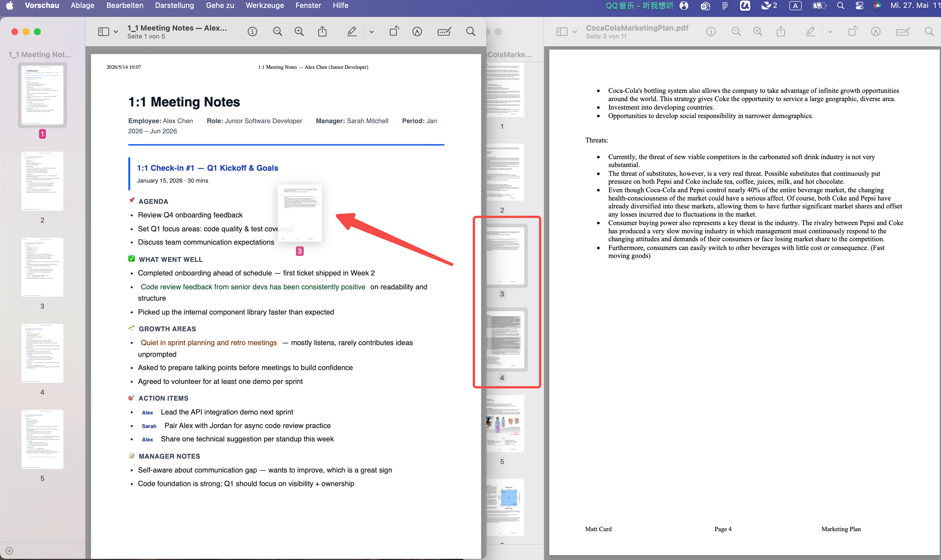The image size is (941, 560).
Task: Open the Fenster menu
Action: (x=308, y=5)
